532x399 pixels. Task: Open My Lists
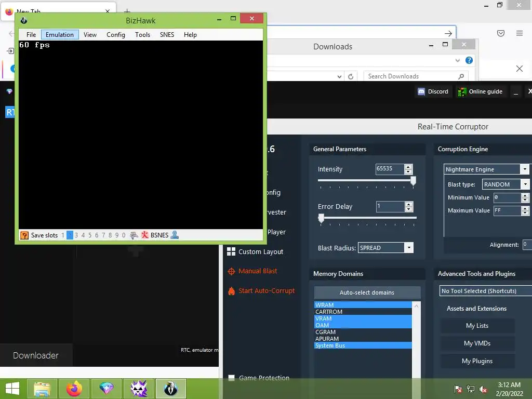477,326
